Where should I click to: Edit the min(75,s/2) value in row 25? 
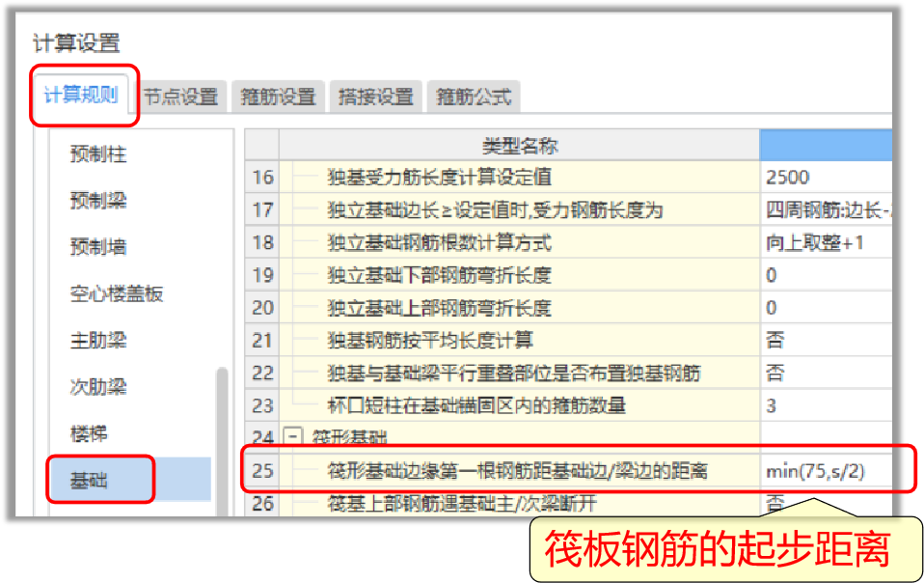tap(826, 470)
